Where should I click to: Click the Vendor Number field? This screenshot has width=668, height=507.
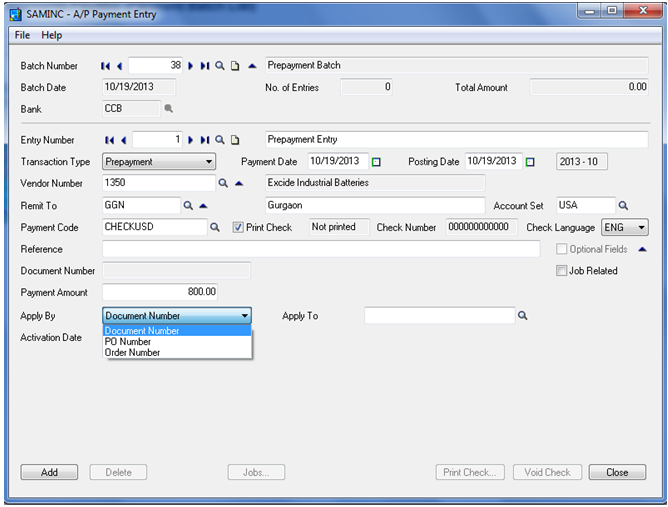(x=159, y=183)
